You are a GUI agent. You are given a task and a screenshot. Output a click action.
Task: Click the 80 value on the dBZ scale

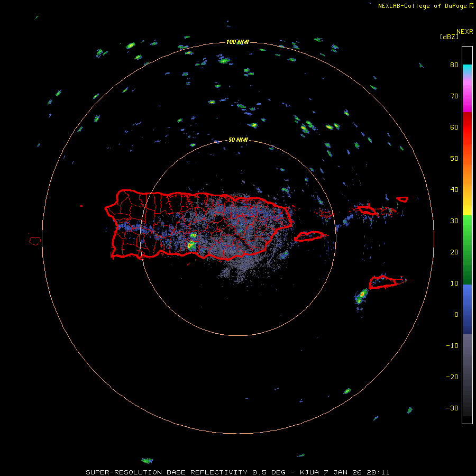454,65
